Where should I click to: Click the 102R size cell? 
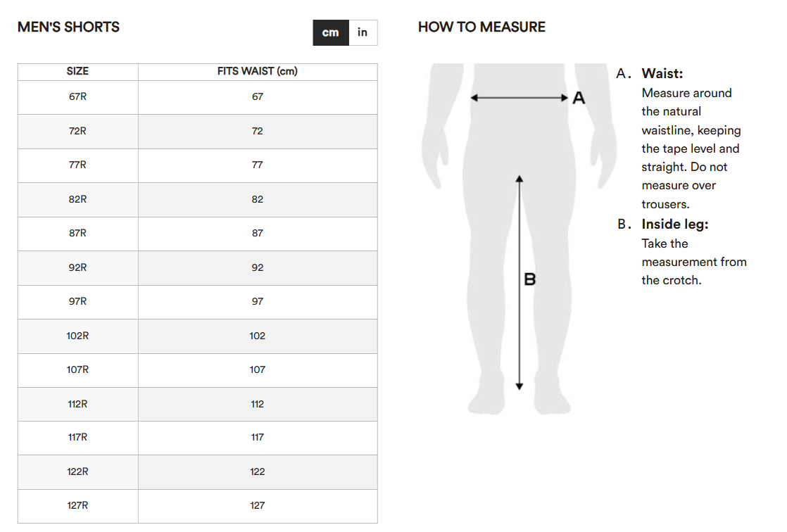(77, 336)
